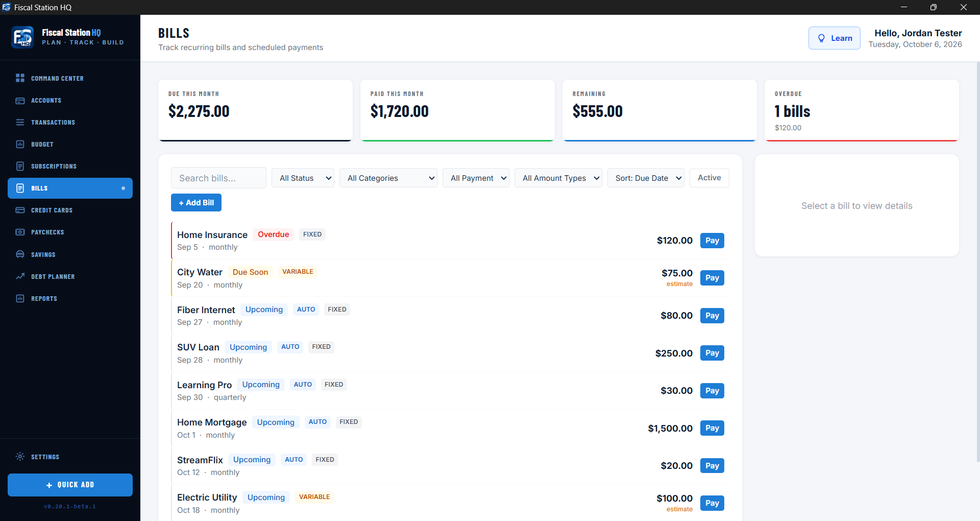Click the Subscriptions sidebar icon

(20, 167)
